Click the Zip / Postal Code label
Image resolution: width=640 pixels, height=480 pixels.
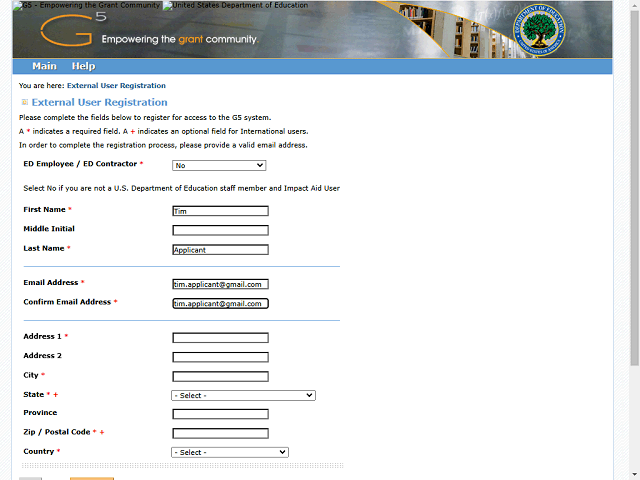pyautogui.click(x=57, y=432)
